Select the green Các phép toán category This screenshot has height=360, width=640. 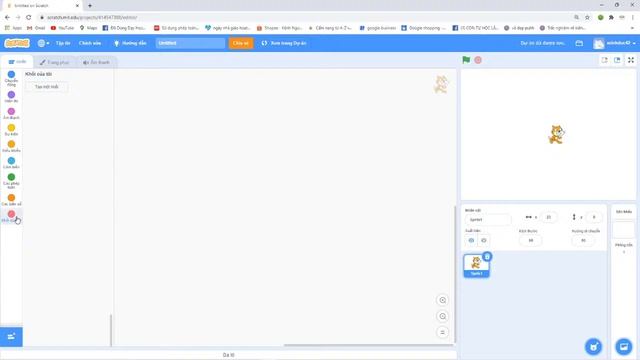tap(11, 181)
